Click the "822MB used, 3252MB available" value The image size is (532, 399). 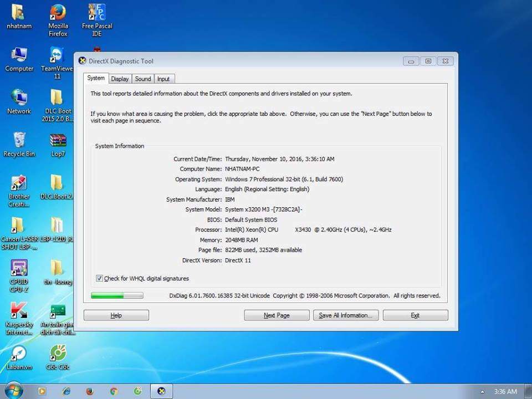264,250
